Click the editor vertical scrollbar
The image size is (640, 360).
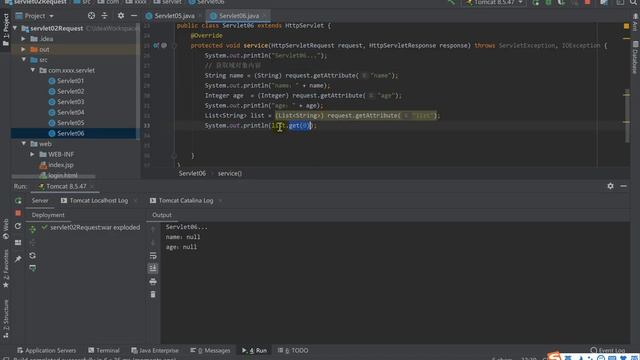(x=627, y=116)
